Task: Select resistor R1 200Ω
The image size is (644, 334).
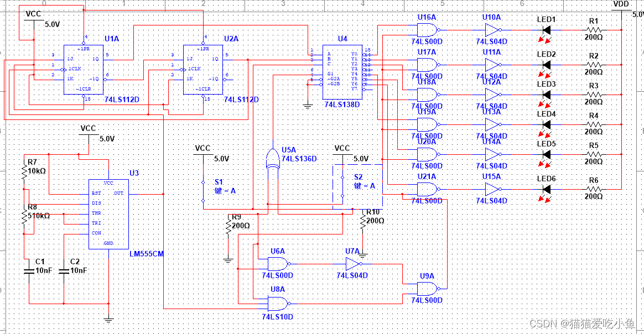Action: click(x=594, y=30)
